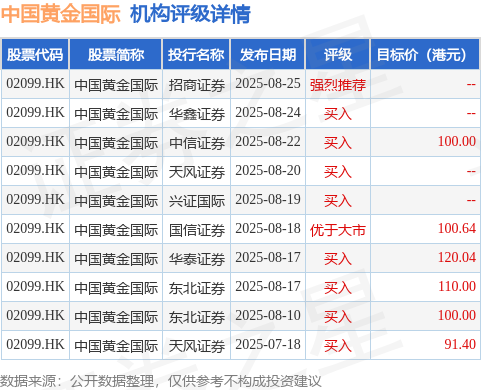Click the 目标价（港元） column header
The image size is (481, 390).
click(x=425, y=55)
